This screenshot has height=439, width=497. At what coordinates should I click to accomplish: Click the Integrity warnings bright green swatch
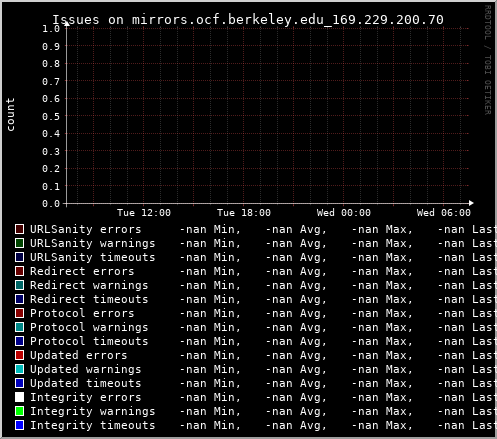point(19,411)
